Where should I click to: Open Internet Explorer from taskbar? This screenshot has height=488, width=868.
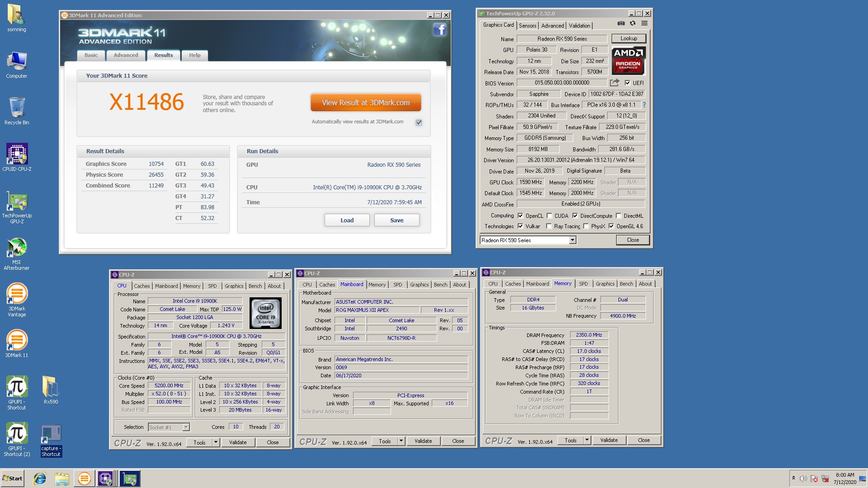[x=40, y=479]
